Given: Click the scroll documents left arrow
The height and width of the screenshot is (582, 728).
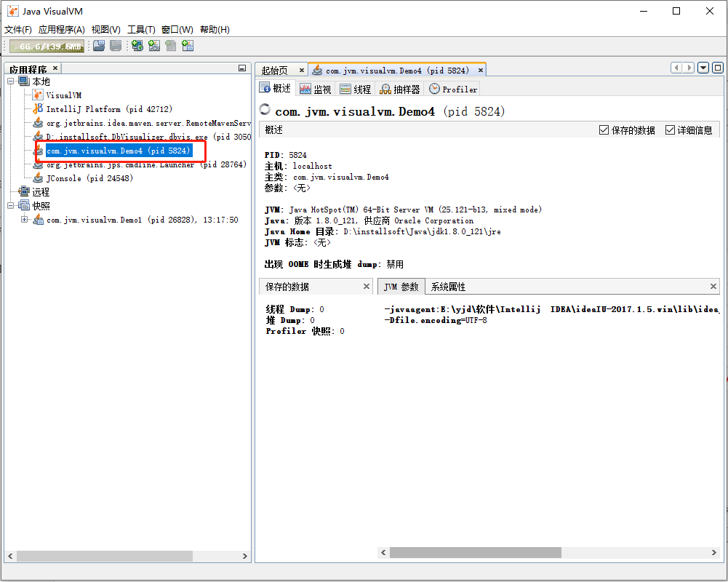Looking at the screenshot, I should point(676,68).
